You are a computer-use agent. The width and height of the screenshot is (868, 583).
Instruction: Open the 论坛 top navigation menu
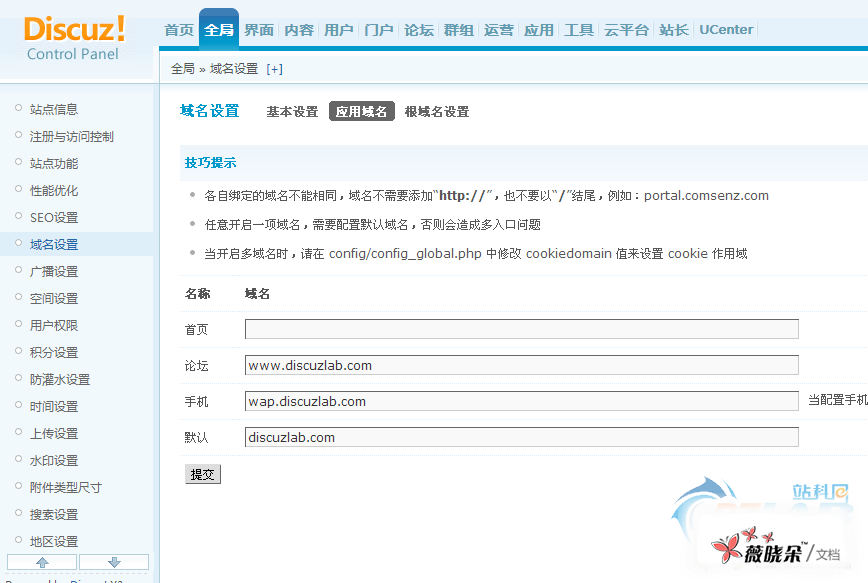click(x=419, y=30)
